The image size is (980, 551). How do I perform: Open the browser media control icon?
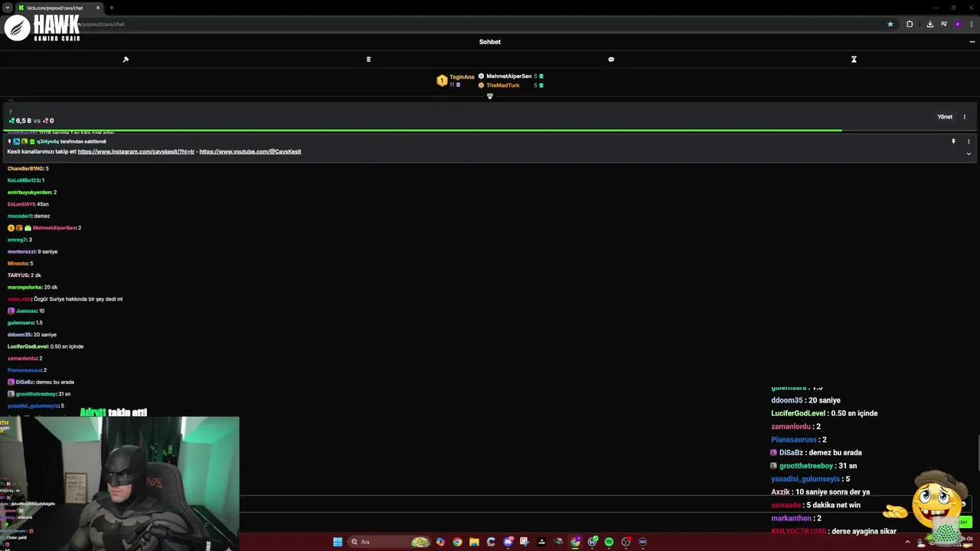(x=943, y=24)
